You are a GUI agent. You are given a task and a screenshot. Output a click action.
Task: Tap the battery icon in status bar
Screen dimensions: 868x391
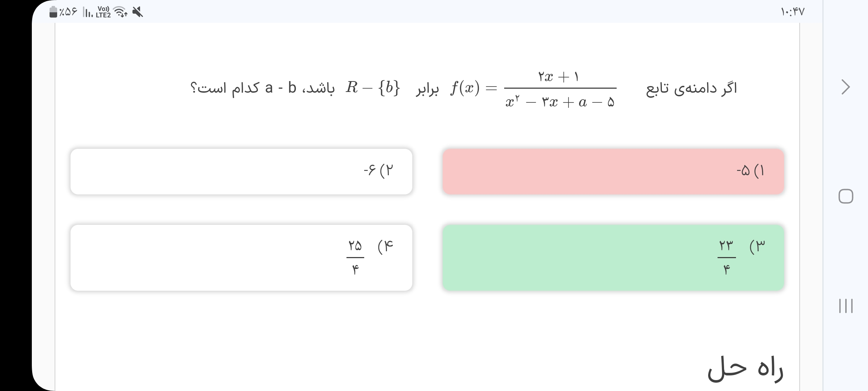pyautogui.click(x=53, y=12)
